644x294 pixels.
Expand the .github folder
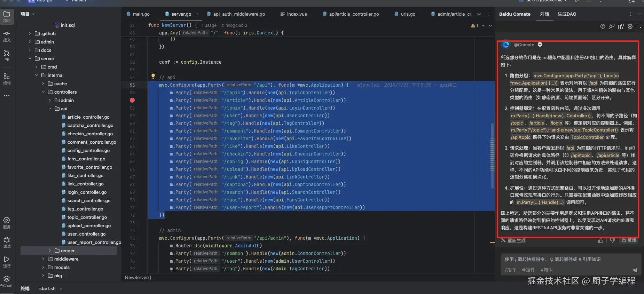click(x=30, y=34)
